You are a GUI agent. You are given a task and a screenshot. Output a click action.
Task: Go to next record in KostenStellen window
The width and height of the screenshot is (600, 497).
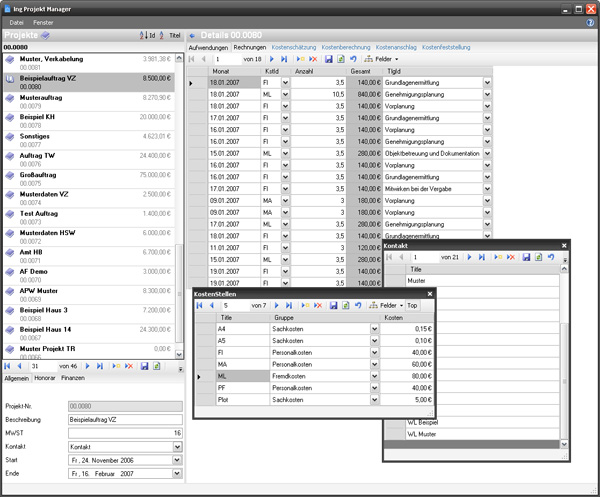[277, 305]
